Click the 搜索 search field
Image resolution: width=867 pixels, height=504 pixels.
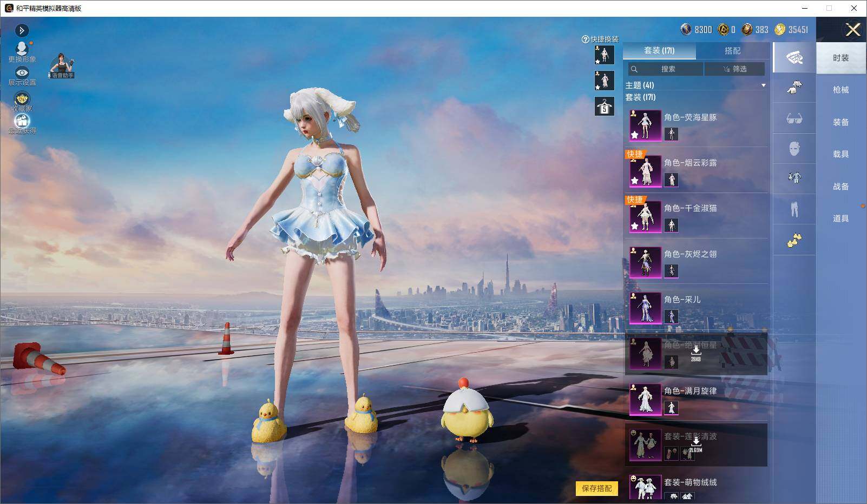(x=666, y=69)
